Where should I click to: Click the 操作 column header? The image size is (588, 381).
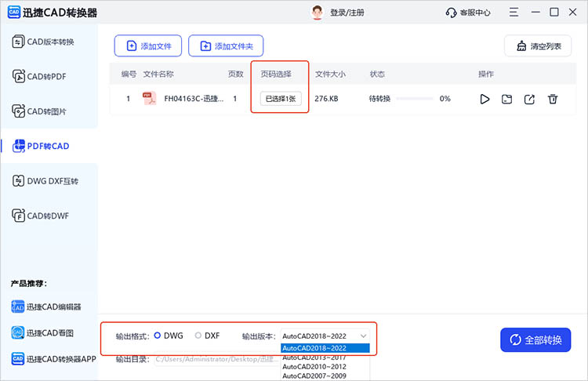[x=486, y=74]
